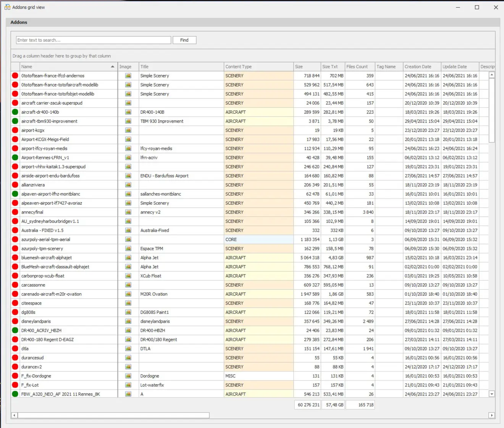Click the Image column header
504x428 pixels.
point(128,66)
